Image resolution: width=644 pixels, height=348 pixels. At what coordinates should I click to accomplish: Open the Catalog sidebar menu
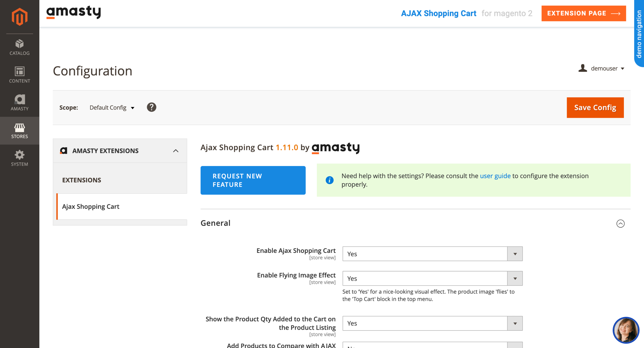pos(20,47)
